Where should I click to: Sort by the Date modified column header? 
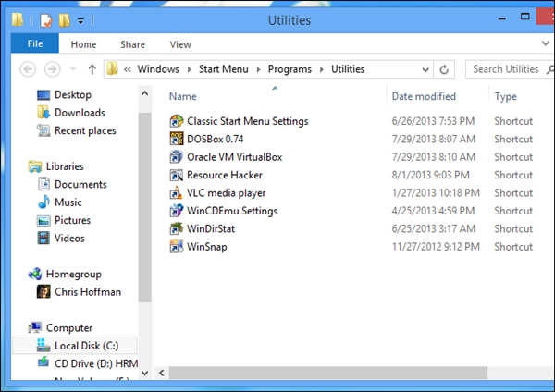424,96
